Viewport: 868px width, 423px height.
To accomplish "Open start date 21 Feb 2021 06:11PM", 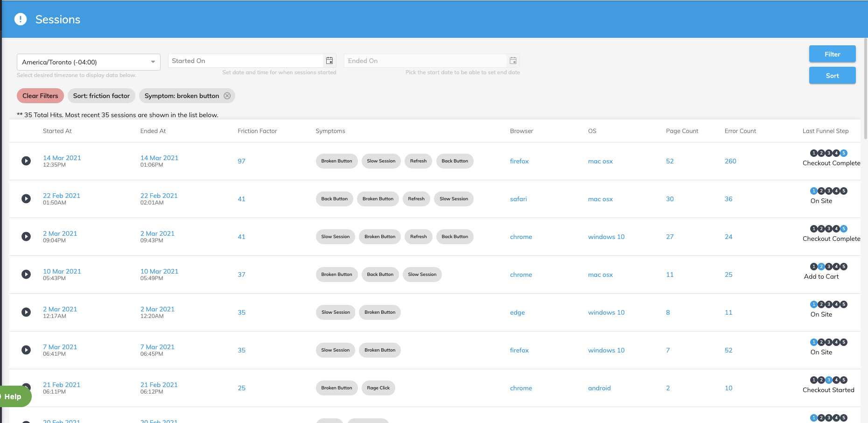I will (62, 388).
